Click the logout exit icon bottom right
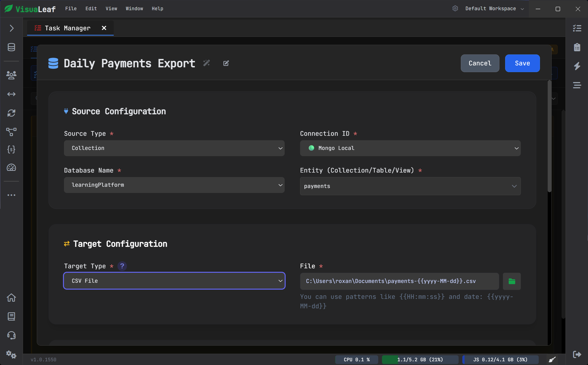 [577, 354]
